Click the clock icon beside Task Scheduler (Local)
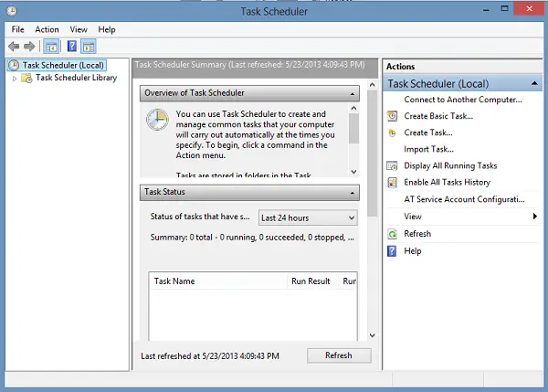 click(14, 66)
